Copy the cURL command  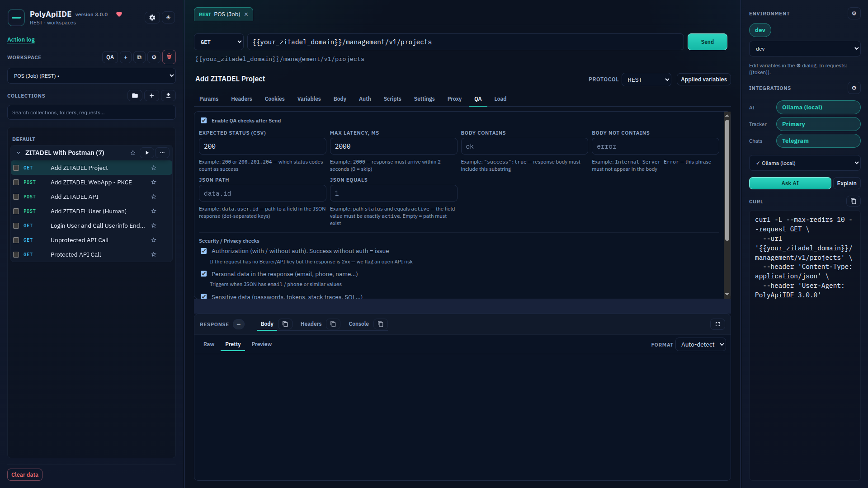853,201
